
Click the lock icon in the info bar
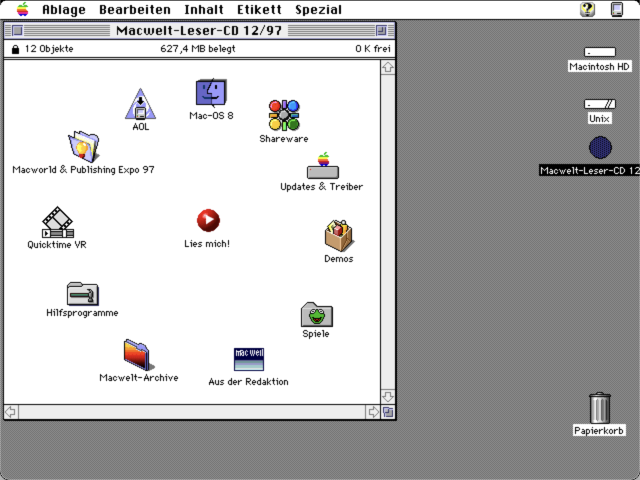pyautogui.click(x=16, y=49)
